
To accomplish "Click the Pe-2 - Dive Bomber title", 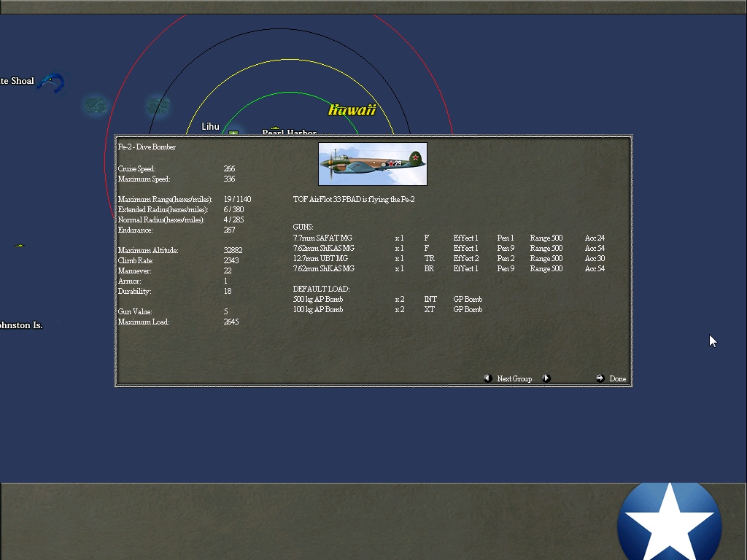I will (147, 147).
